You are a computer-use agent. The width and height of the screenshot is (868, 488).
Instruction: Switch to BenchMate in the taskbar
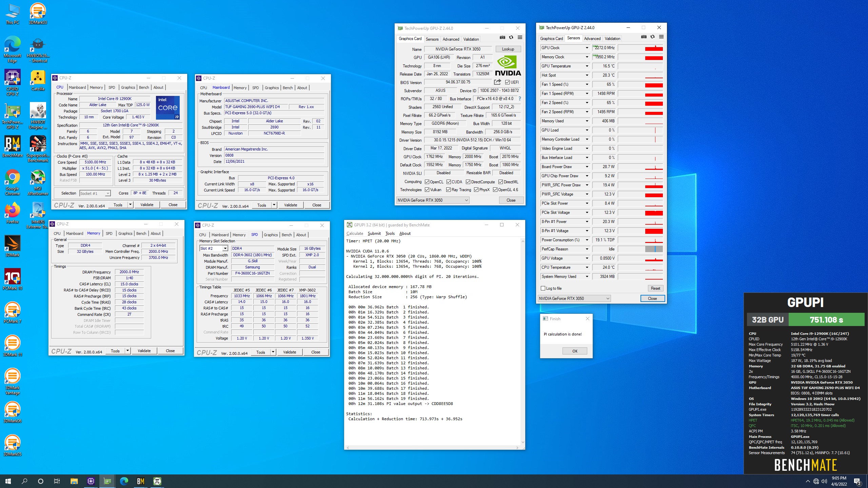(x=141, y=481)
